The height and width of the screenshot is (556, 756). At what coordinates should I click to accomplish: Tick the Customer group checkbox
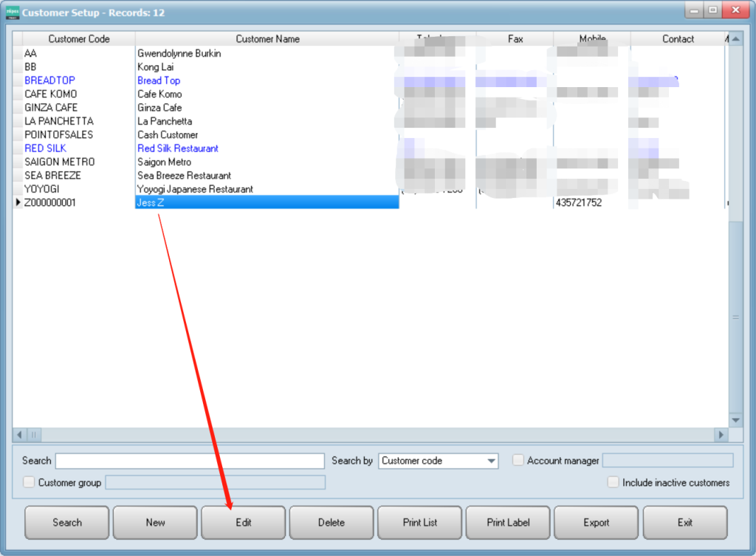pos(29,482)
